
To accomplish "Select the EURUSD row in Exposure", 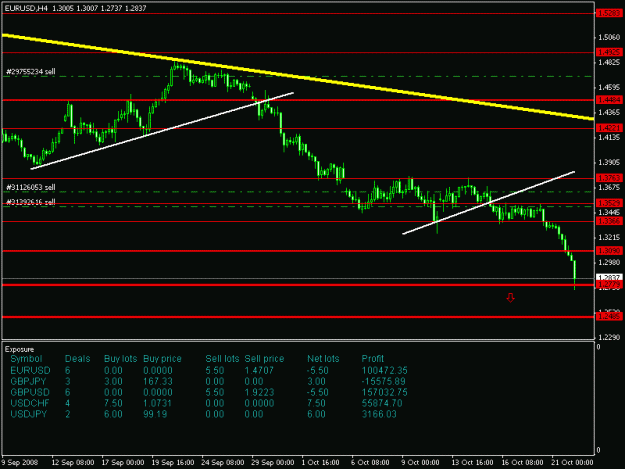I will pyautogui.click(x=209, y=371).
